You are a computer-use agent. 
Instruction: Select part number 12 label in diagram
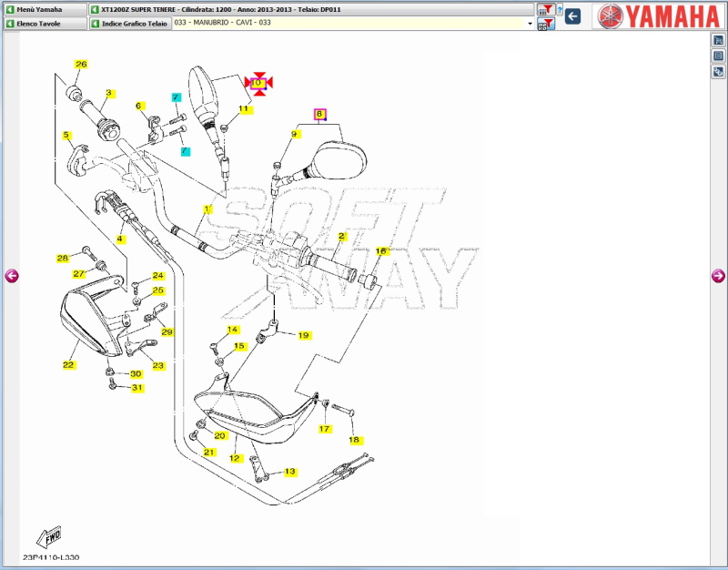click(x=234, y=458)
